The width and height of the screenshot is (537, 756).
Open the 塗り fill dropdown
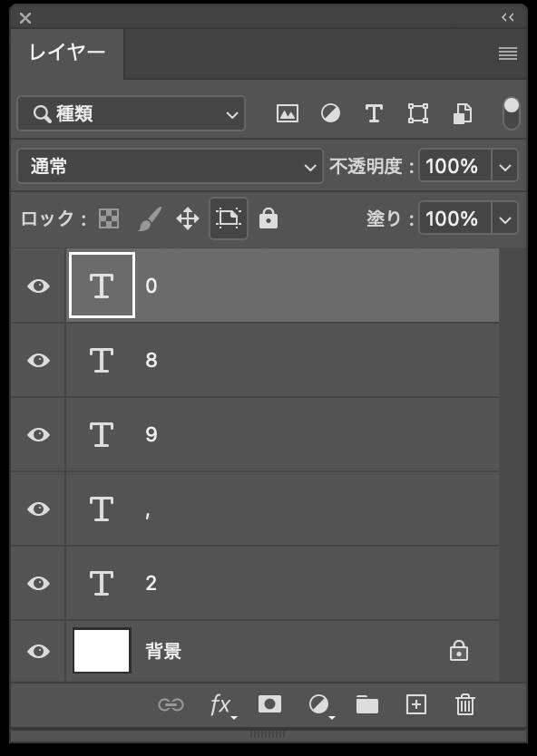(505, 218)
